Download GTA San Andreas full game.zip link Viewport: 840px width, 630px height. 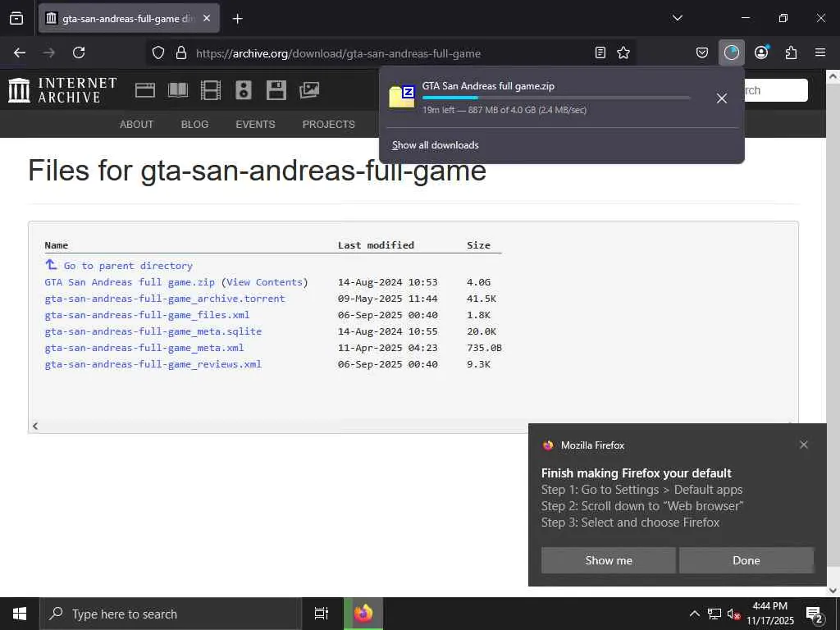(x=130, y=282)
